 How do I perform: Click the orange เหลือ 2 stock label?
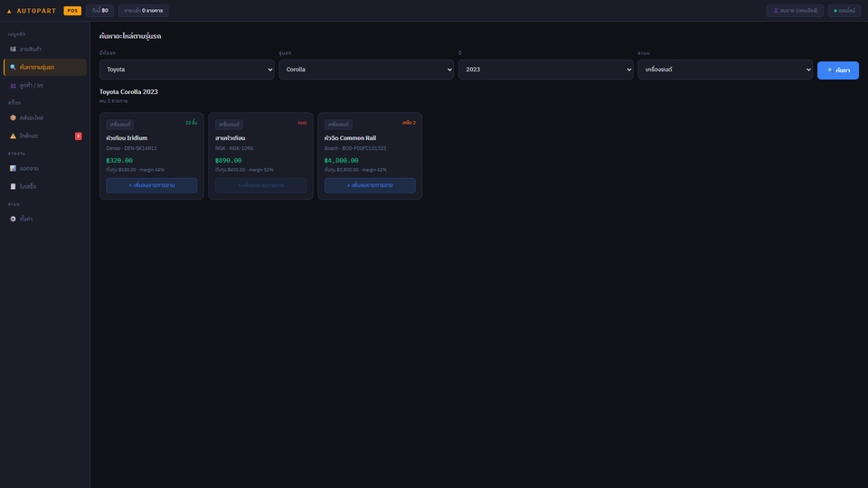(409, 123)
